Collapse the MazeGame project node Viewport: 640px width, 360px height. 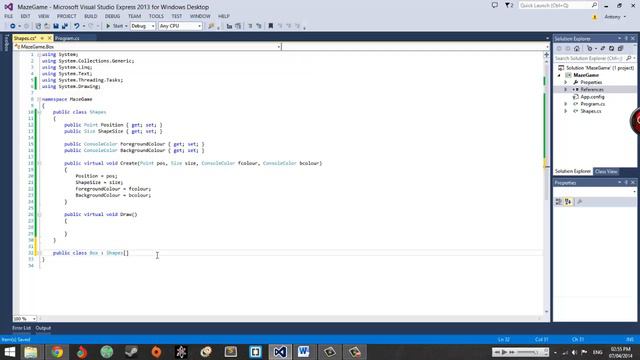pos(559,75)
